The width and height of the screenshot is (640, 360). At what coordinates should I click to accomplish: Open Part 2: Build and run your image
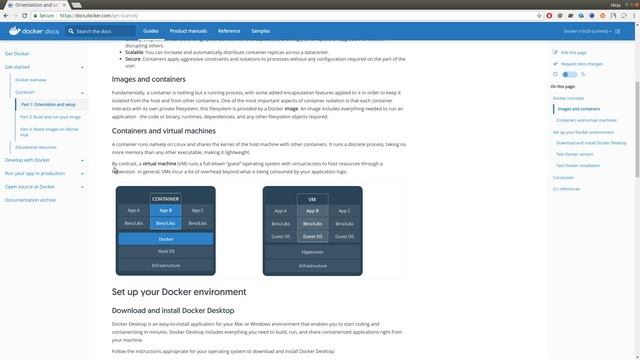point(51,117)
